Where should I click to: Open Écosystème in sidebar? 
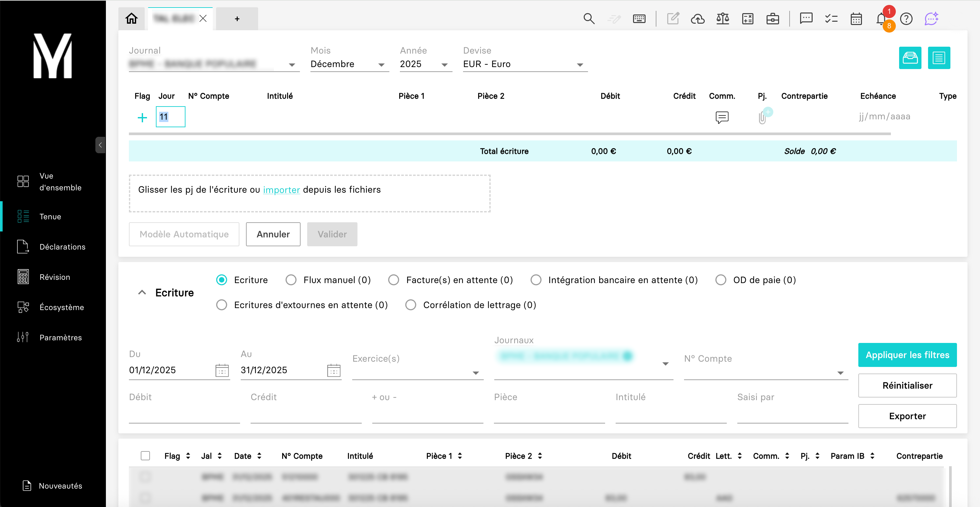coord(50,307)
